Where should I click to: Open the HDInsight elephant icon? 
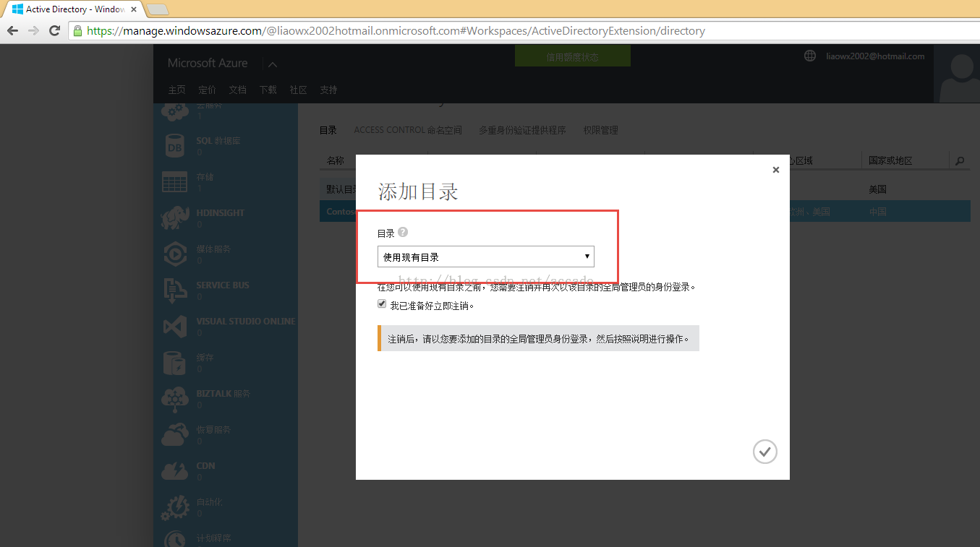coord(174,218)
